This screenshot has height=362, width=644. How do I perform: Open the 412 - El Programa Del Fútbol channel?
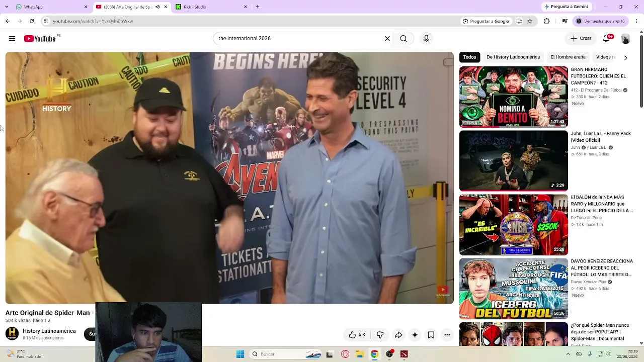596,90
